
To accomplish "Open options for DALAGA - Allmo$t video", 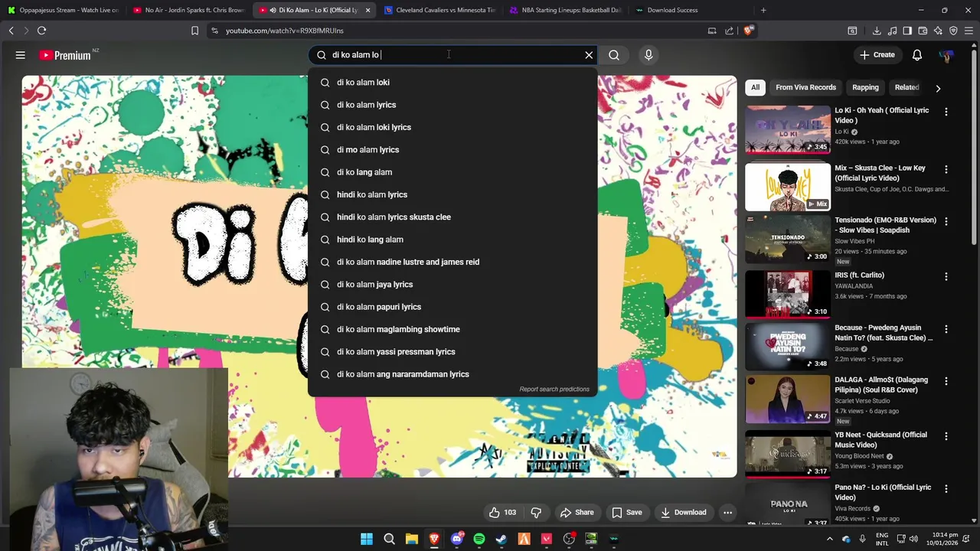I will click(x=946, y=381).
